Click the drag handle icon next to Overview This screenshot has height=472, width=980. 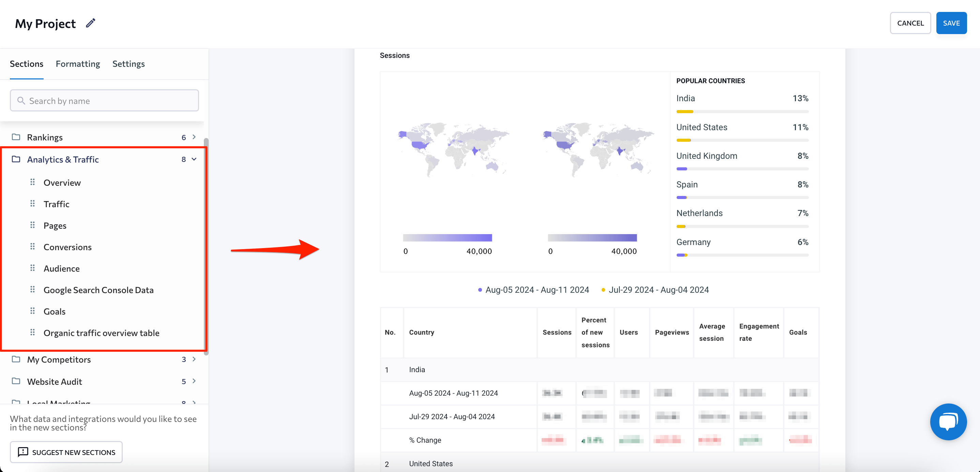coord(32,183)
